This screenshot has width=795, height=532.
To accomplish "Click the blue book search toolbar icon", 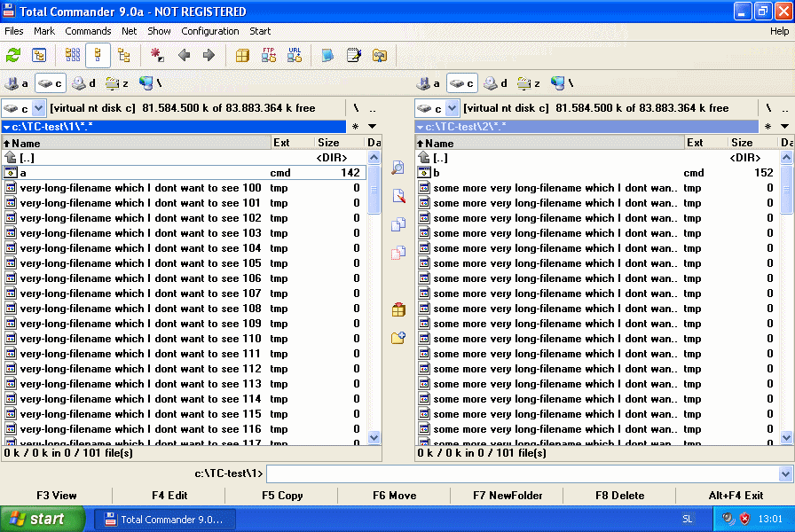I will tap(327, 55).
